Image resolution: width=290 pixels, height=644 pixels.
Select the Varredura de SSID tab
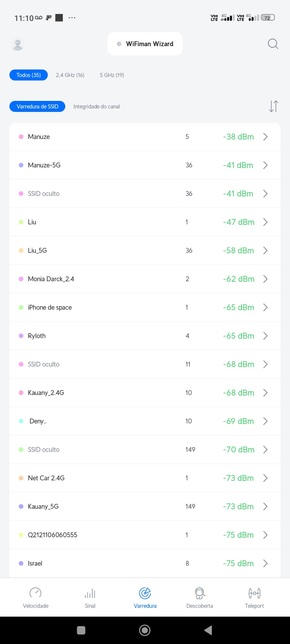pos(37,107)
